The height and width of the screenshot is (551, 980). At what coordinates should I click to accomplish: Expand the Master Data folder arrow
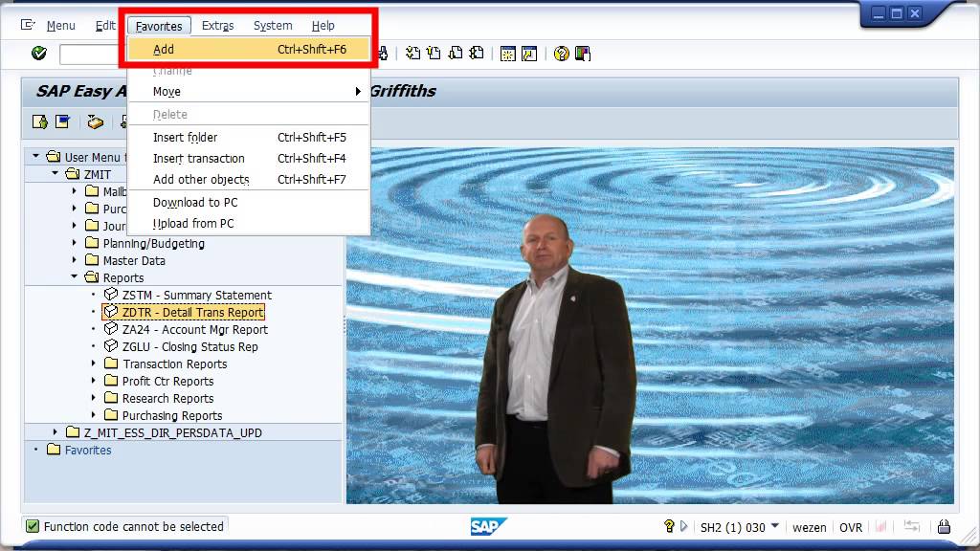click(x=75, y=260)
